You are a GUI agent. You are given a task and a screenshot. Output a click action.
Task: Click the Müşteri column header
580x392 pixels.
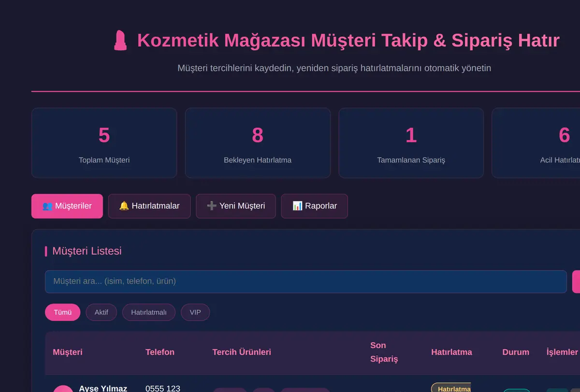(68, 352)
